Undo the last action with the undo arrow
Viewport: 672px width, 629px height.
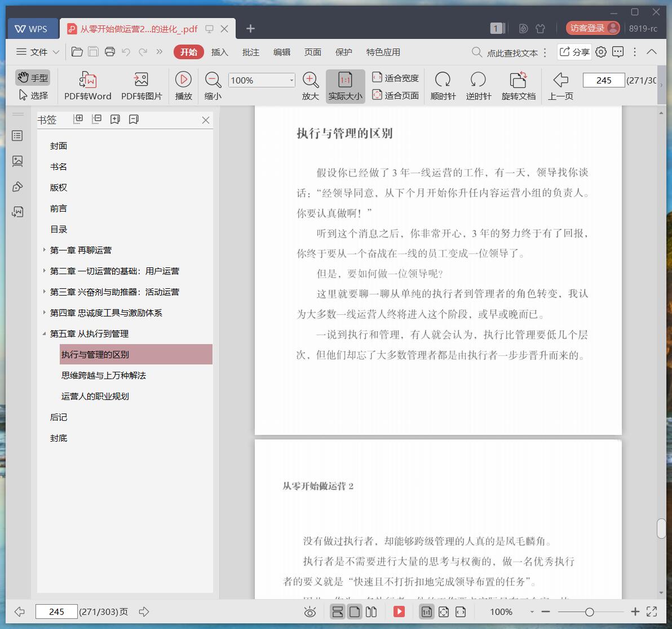[126, 52]
